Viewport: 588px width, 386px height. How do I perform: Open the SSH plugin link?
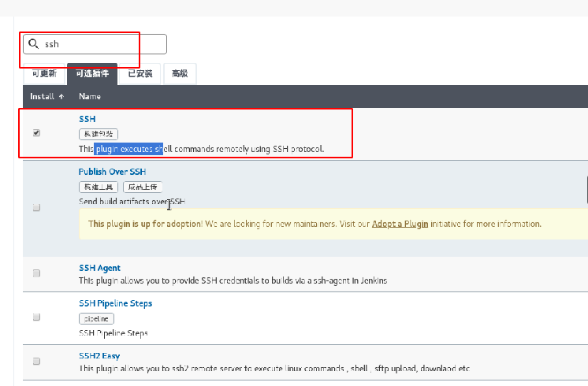(x=87, y=119)
